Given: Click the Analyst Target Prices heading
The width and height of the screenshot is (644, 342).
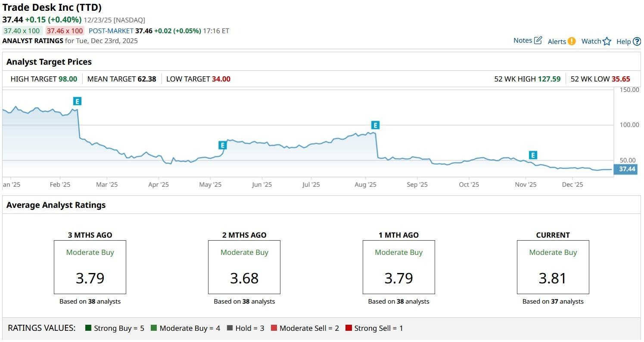Looking at the screenshot, I should (49, 62).
